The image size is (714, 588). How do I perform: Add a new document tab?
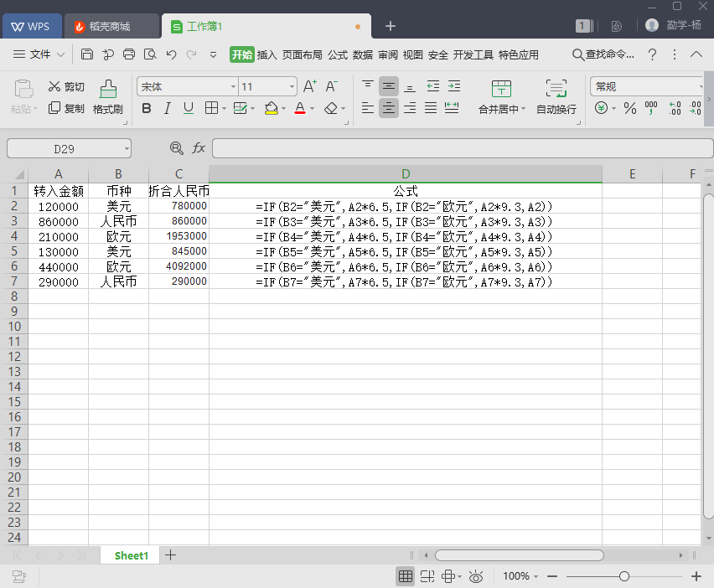coord(391,26)
